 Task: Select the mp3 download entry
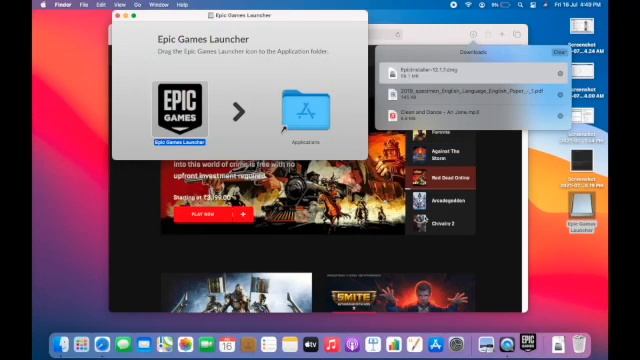(x=473, y=116)
